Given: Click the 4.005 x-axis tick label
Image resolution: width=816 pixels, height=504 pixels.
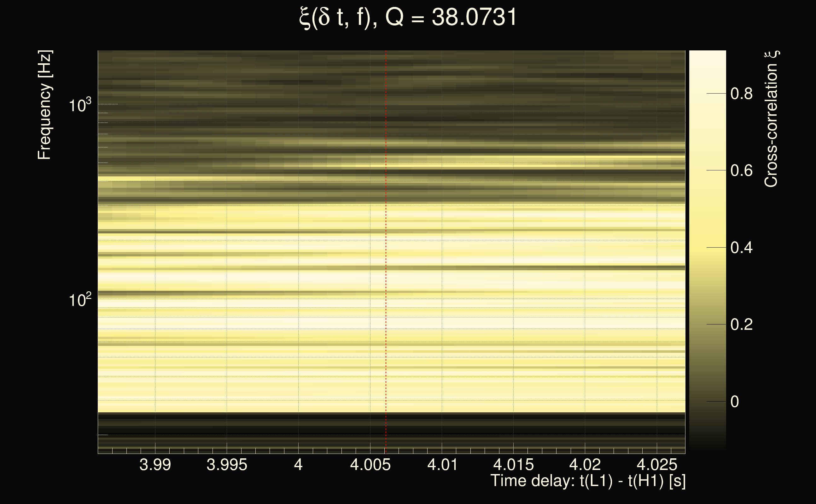Looking at the screenshot, I should (x=370, y=465).
